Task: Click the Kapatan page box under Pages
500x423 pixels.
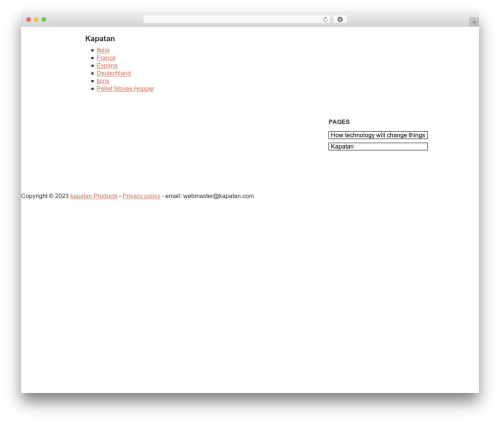Action: click(x=378, y=147)
